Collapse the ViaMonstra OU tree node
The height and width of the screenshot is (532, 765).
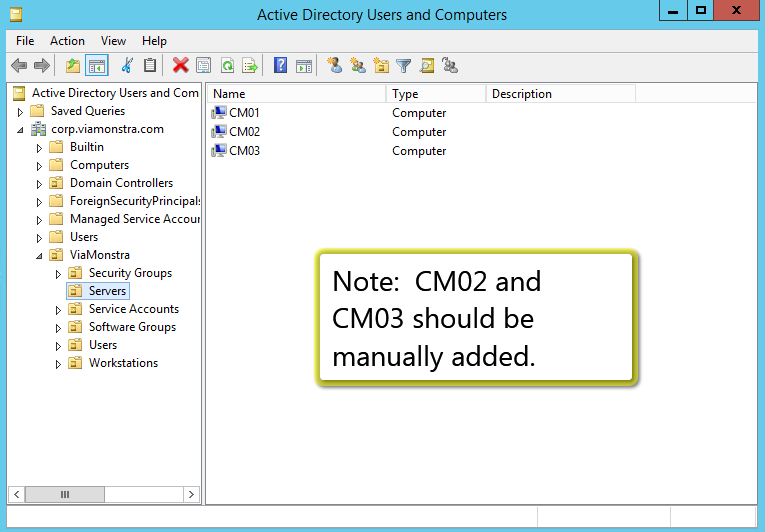pyautogui.click(x=39, y=256)
